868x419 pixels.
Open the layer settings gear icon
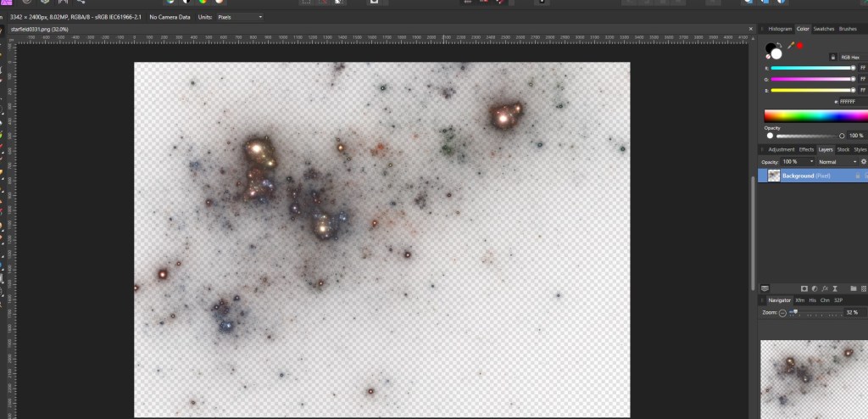(x=863, y=161)
